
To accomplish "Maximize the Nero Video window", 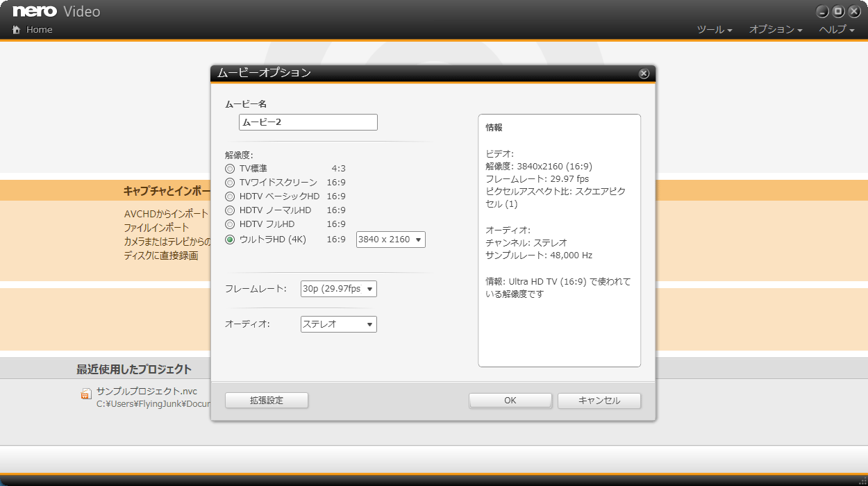I will point(838,12).
